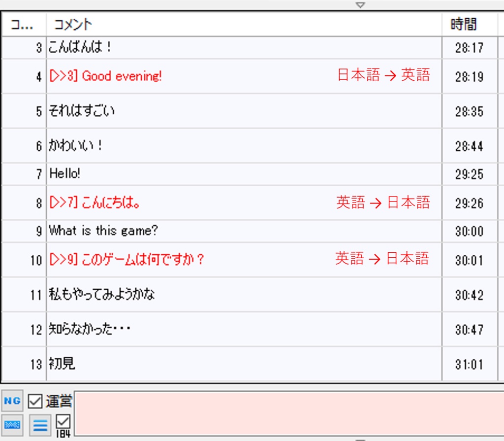Image resolution: width=504 pixels, height=441 pixels.
Task: Select translated comment 8 こんにちは。
Action: pos(148,202)
